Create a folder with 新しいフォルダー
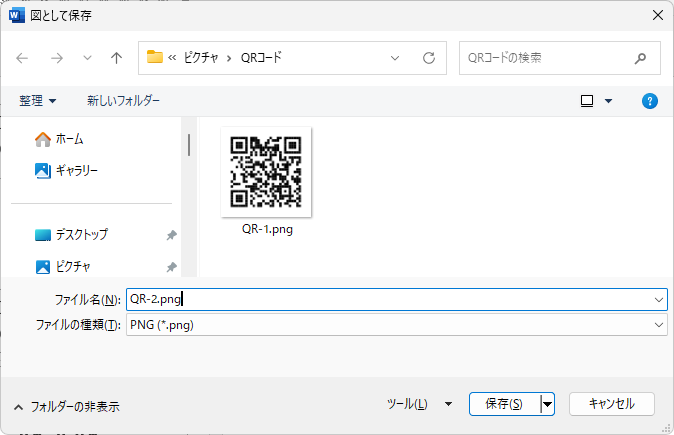The width and height of the screenshot is (674, 435). [x=123, y=101]
